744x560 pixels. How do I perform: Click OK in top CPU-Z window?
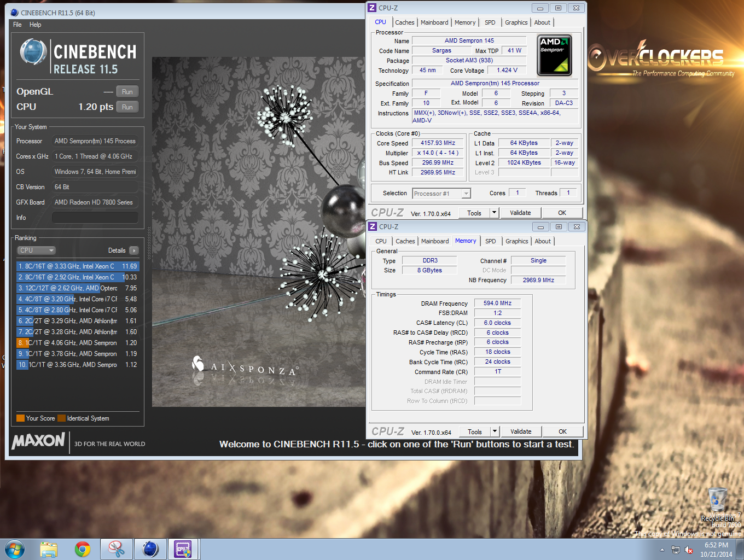(562, 213)
